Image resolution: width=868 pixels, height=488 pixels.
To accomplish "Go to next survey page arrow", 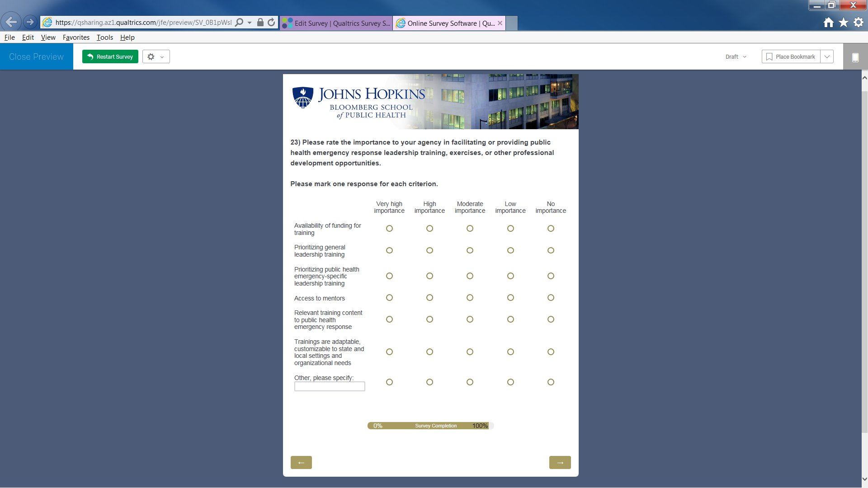I will (560, 463).
